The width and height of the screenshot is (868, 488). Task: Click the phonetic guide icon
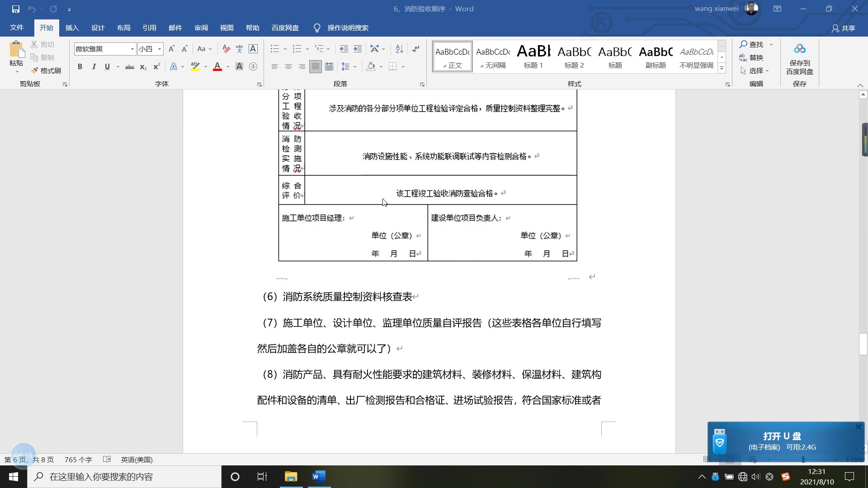click(239, 49)
